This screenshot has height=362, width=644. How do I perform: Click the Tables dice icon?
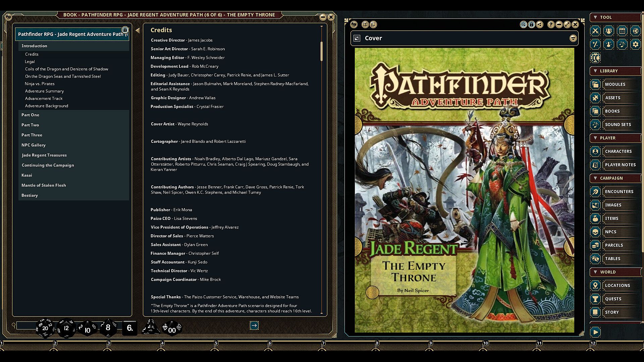tap(595, 259)
